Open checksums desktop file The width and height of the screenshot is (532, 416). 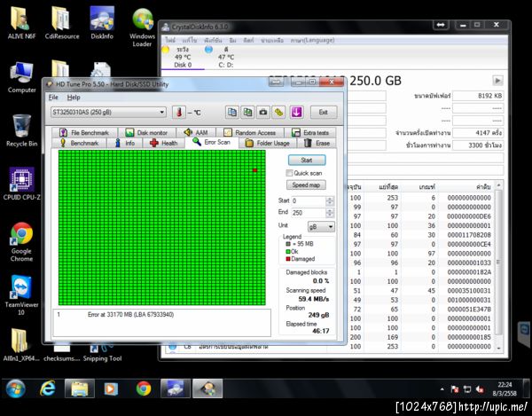click(62, 354)
